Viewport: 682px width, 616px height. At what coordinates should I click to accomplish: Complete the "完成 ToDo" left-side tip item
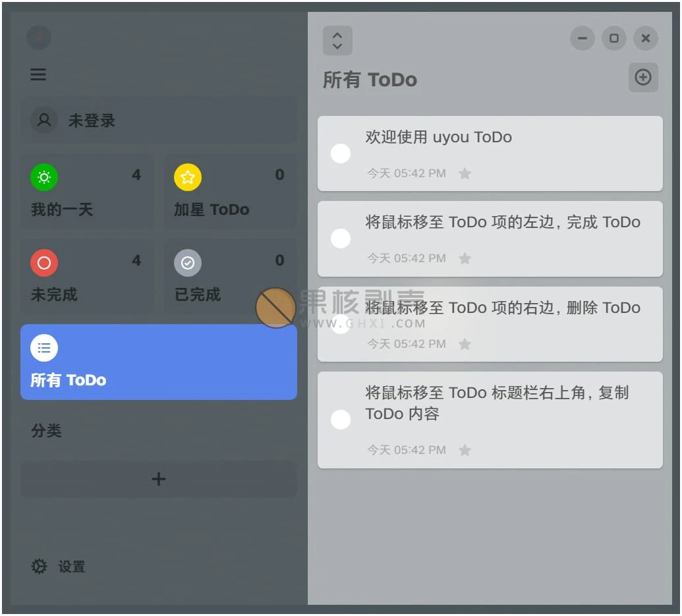pos(341,238)
